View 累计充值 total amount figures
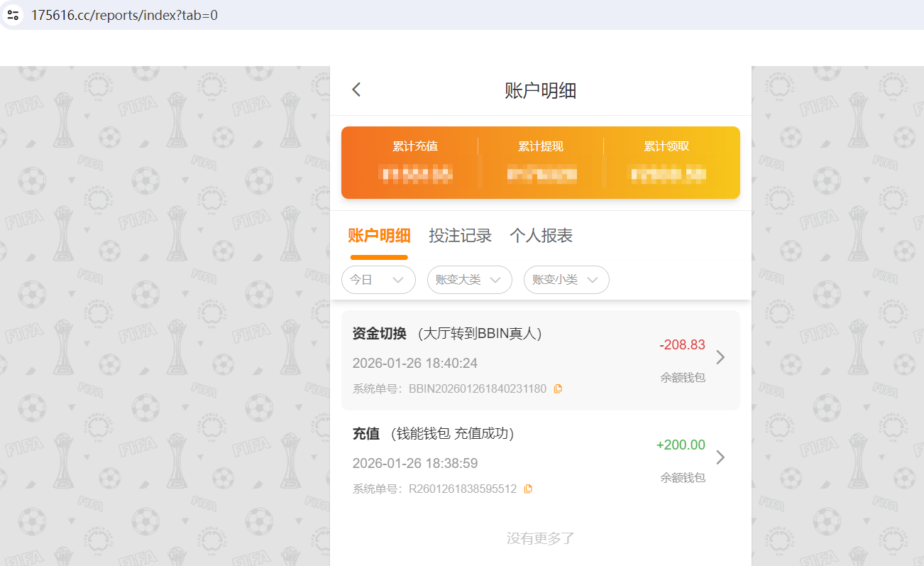 415,174
